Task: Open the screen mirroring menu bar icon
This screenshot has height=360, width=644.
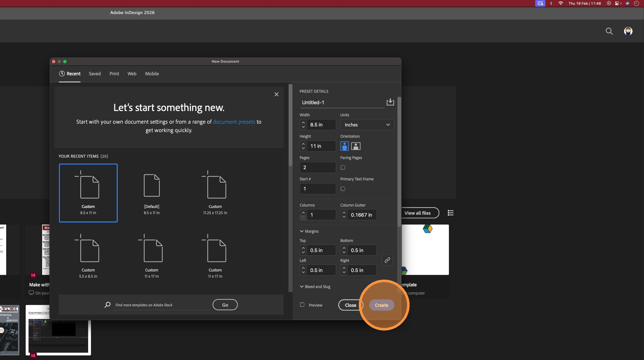Action: point(540,3)
